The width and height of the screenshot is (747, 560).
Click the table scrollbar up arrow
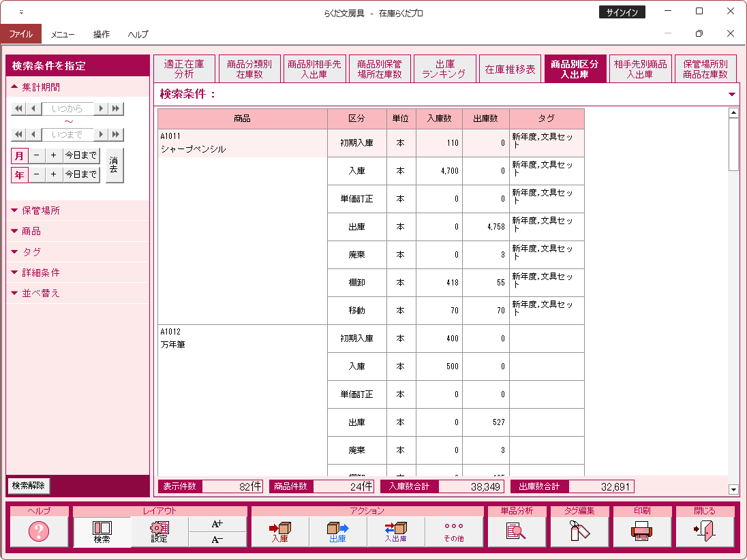point(733,113)
